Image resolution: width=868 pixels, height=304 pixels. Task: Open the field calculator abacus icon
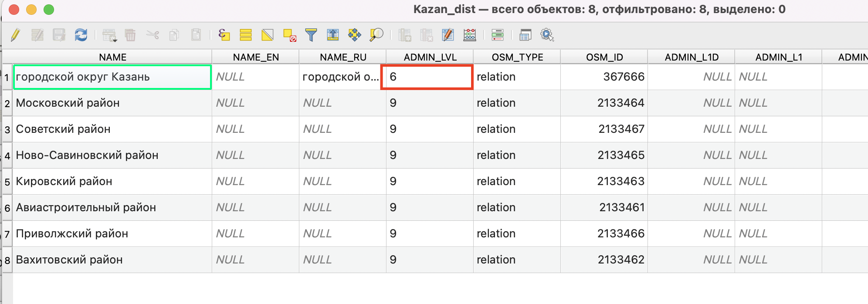point(470,35)
